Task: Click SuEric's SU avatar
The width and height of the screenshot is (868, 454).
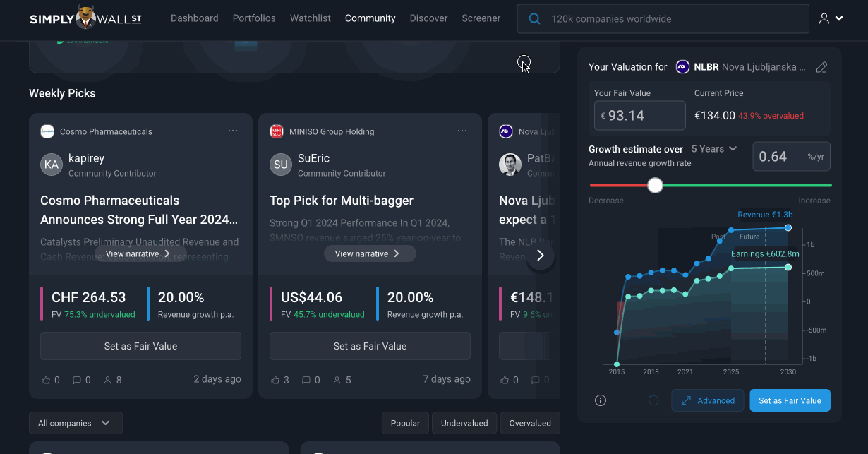Action: click(281, 165)
